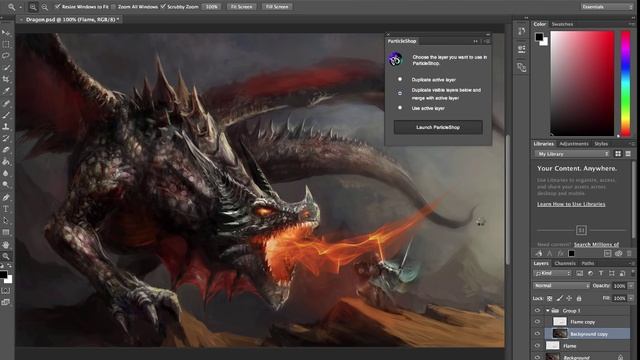Lock transparent pixels icon
Image resolution: width=640 pixels, height=360 pixels.
(x=549, y=298)
